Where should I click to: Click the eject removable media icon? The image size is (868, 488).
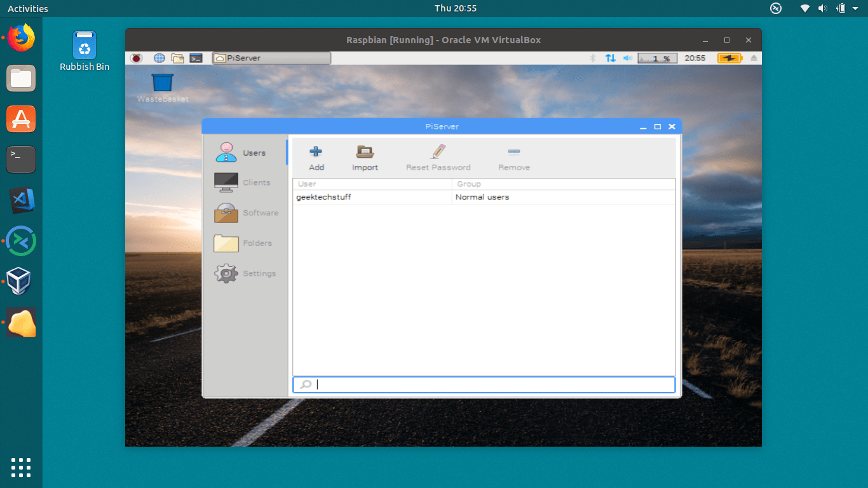(x=754, y=57)
